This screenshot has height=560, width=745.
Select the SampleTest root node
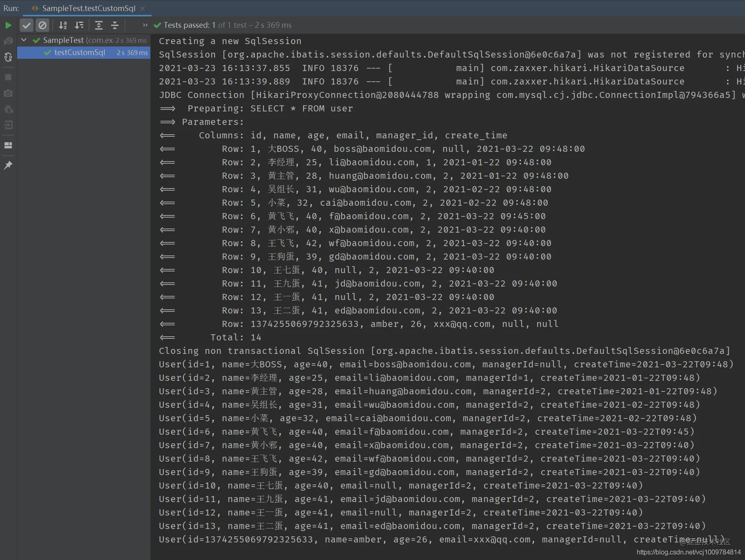click(x=84, y=40)
